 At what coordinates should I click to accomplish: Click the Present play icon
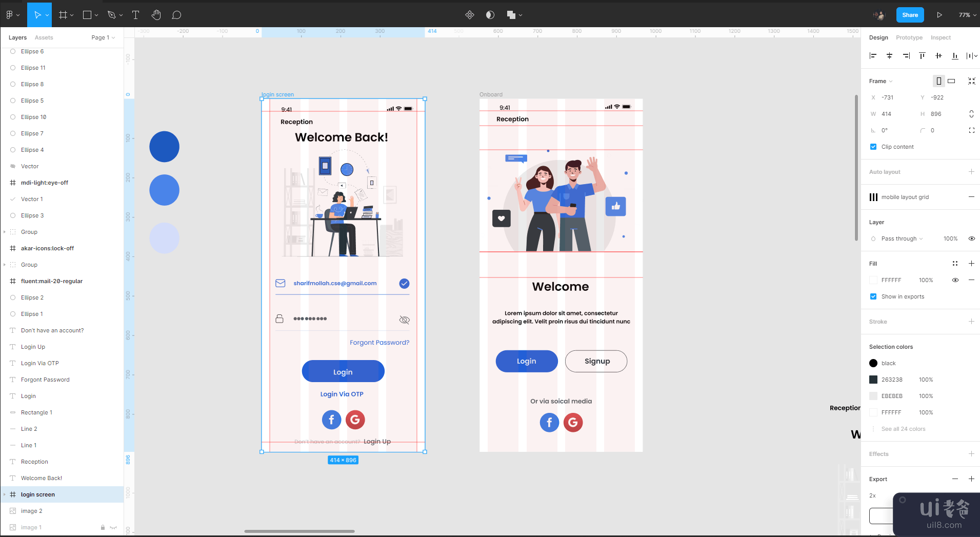(939, 15)
